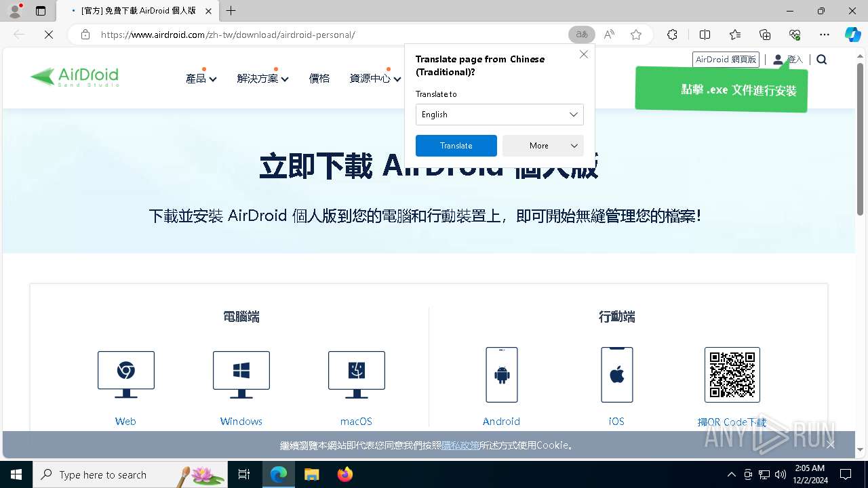Stop loading the page
This screenshot has height=488, width=868.
(x=49, y=35)
